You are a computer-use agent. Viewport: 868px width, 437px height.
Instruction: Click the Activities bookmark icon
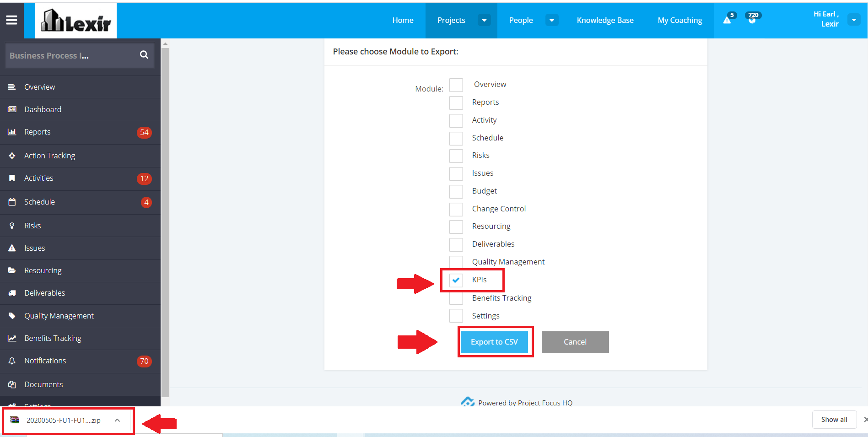point(12,178)
